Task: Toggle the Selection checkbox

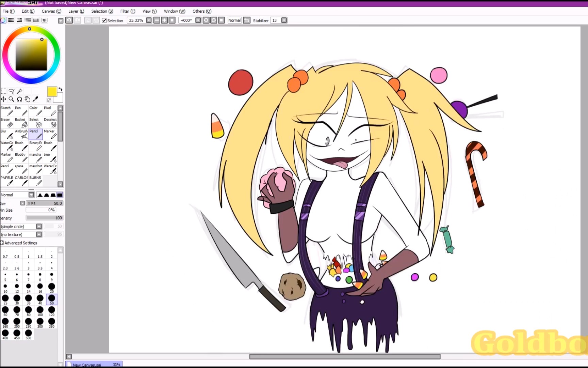Action: point(104,20)
